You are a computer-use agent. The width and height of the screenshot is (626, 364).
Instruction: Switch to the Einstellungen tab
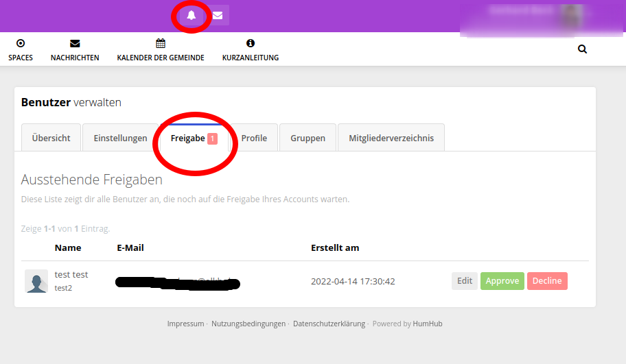point(120,138)
